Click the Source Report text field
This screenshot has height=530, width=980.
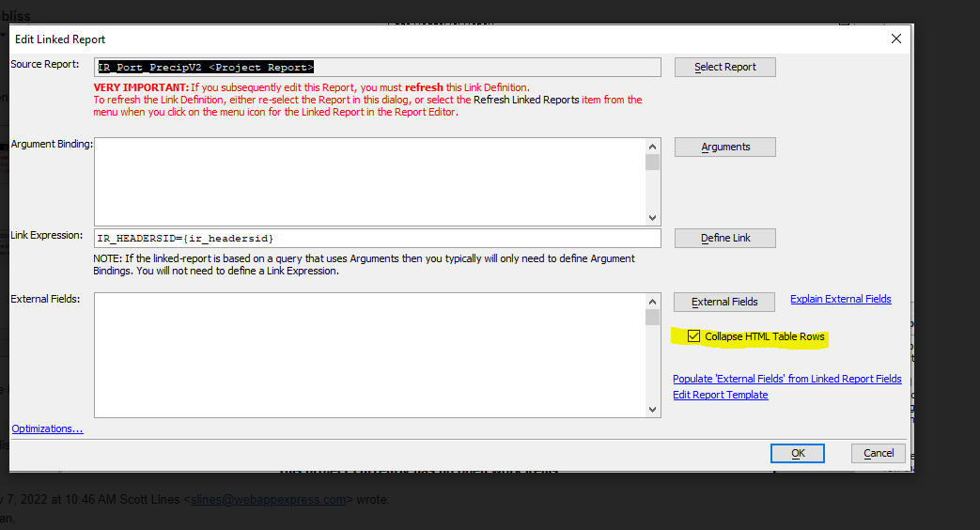(x=378, y=68)
